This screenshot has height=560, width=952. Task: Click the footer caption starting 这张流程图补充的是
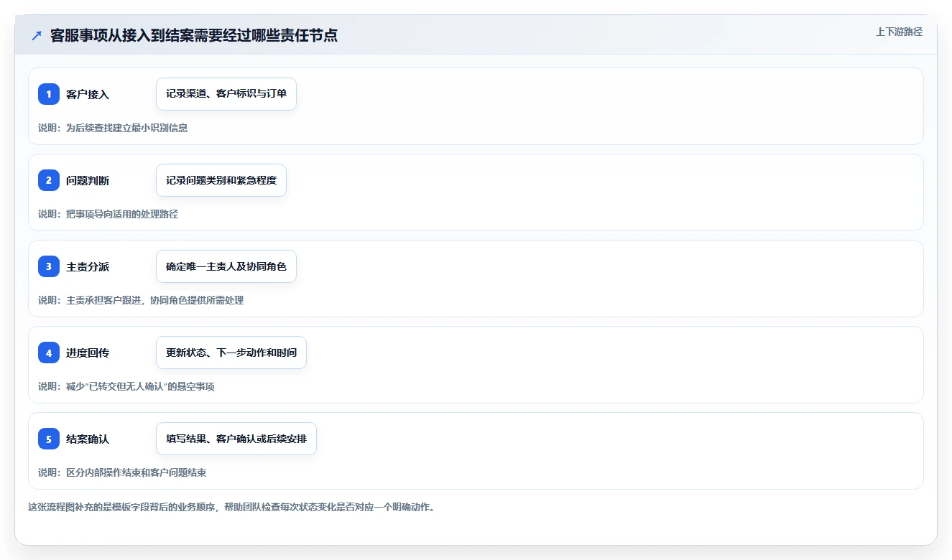coord(231,507)
